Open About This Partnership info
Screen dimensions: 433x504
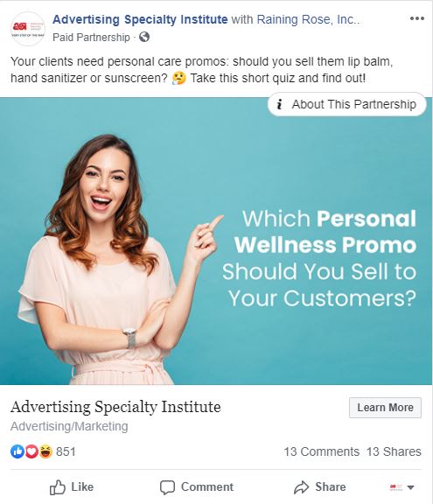click(347, 104)
